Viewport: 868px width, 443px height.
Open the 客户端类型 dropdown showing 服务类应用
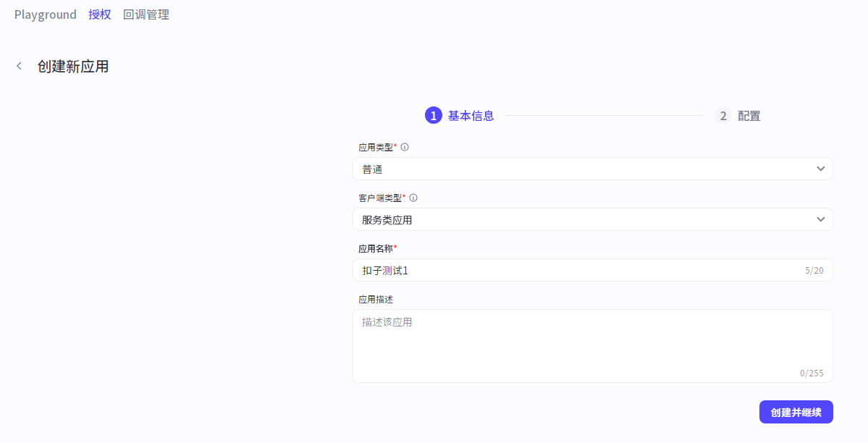click(579, 219)
